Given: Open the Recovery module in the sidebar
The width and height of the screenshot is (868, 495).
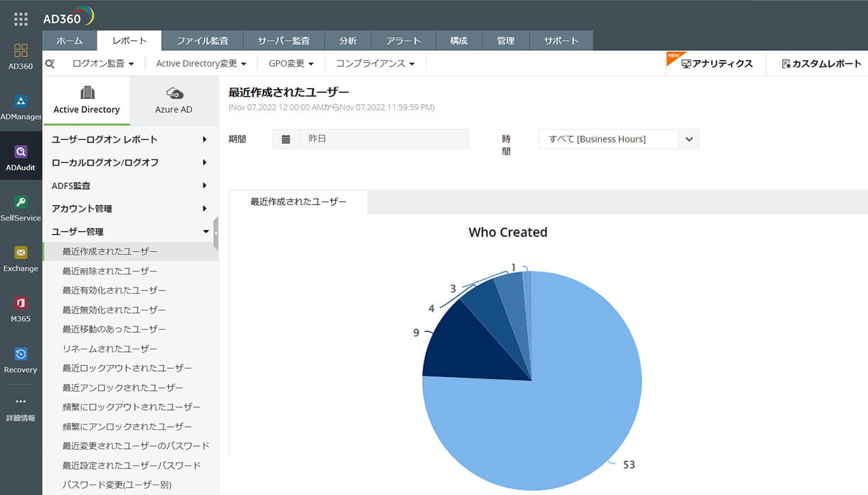Looking at the screenshot, I should tap(20, 358).
